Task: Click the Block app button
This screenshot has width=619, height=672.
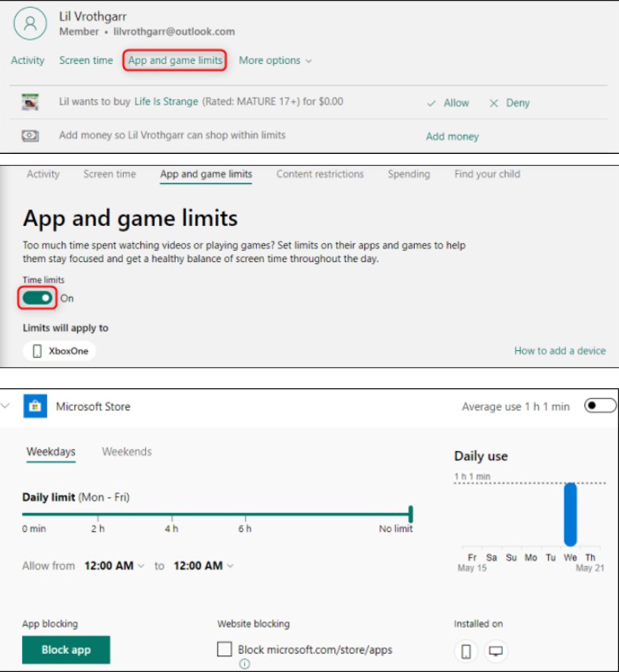Action: (66, 650)
